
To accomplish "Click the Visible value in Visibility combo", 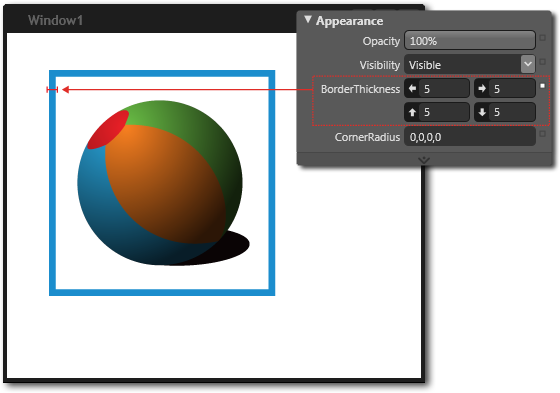I will tap(425, 65).
